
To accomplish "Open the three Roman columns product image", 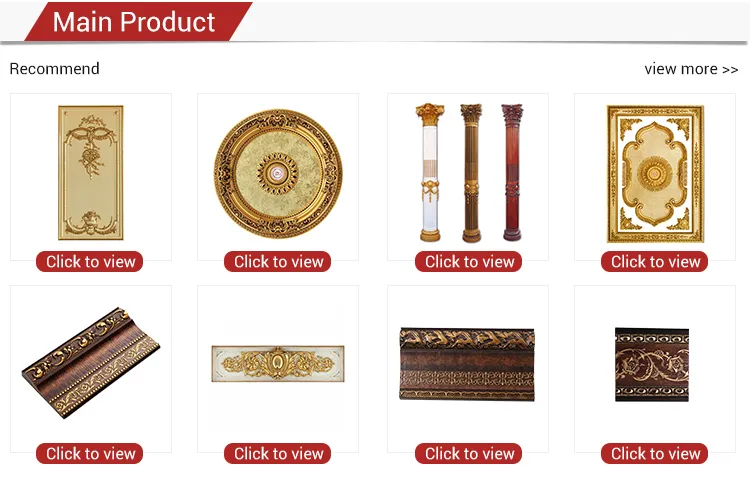I will click(469, 172).
